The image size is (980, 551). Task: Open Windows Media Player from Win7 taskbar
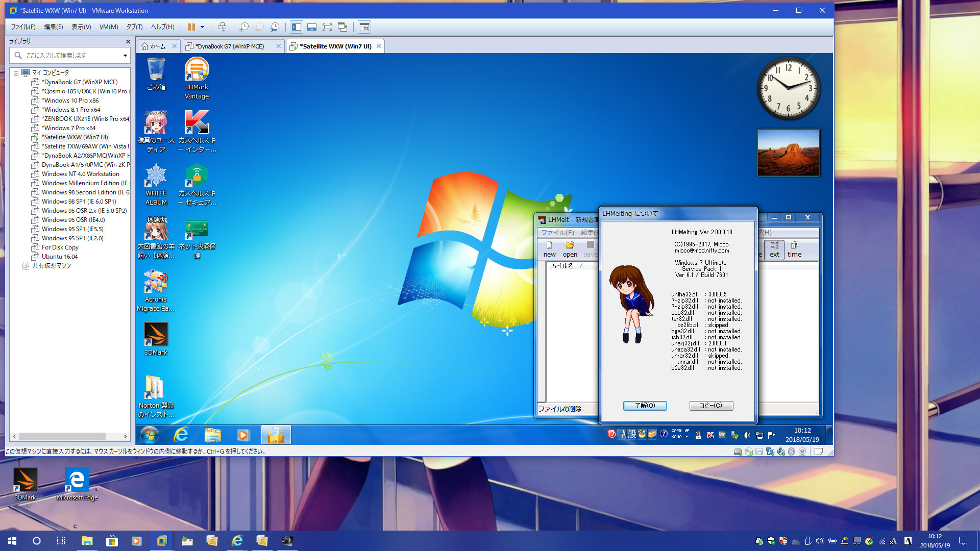pos(243,435)
